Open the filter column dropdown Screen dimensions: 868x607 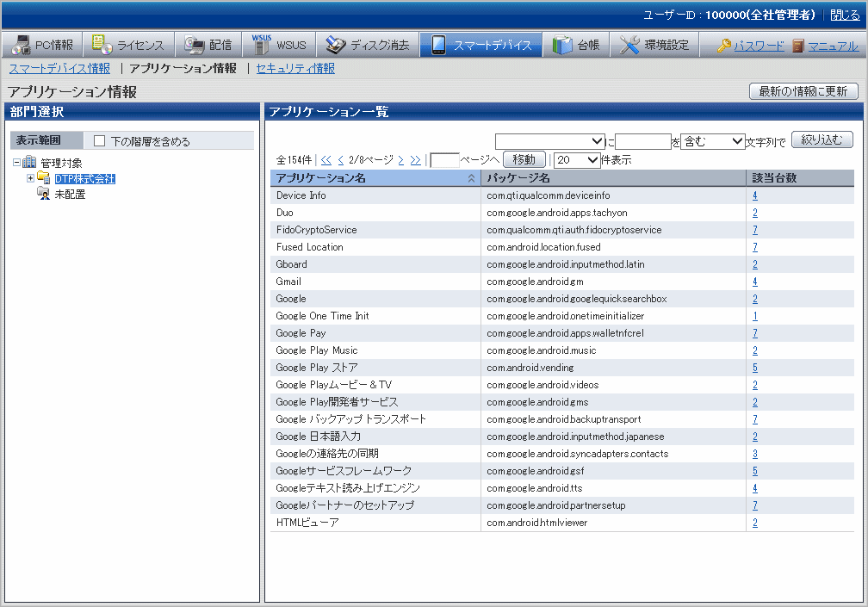[550, 141]
